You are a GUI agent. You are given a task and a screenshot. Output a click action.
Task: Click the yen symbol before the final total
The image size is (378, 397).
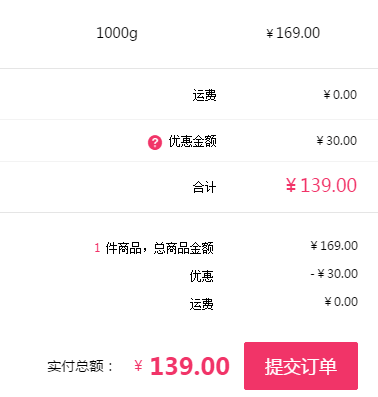click(x=138, y=366)
